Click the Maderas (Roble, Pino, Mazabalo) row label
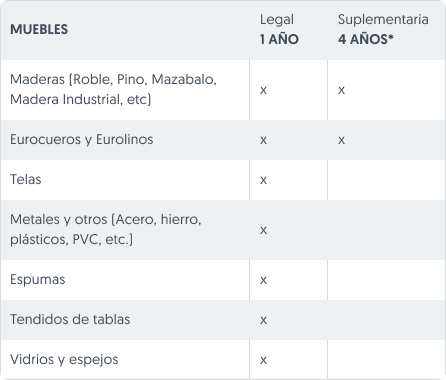Viewport: 446px width, 380px height. coord(113,89)
